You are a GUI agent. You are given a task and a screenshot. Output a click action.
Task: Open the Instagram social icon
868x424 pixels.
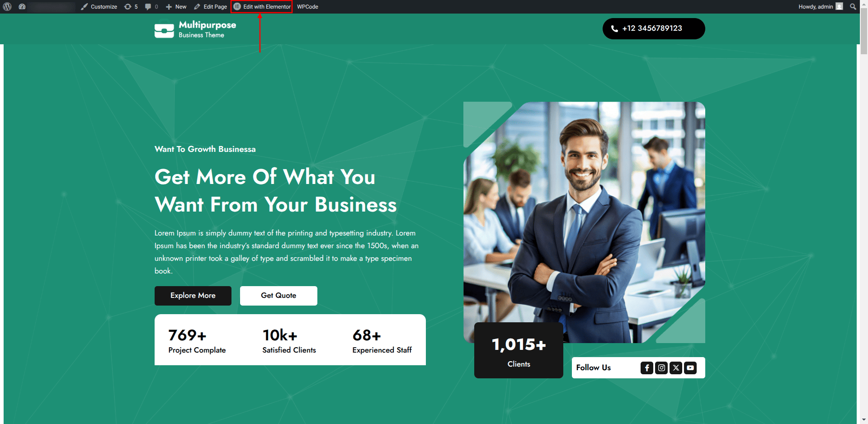661,368
